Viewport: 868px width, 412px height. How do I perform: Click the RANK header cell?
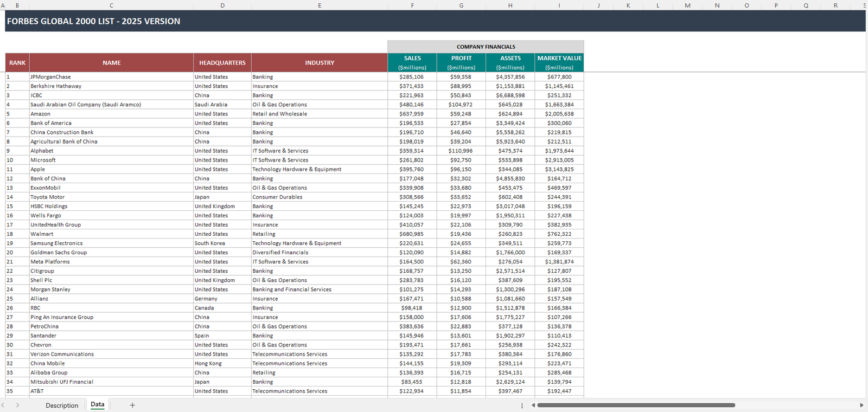tap(17, 63)
